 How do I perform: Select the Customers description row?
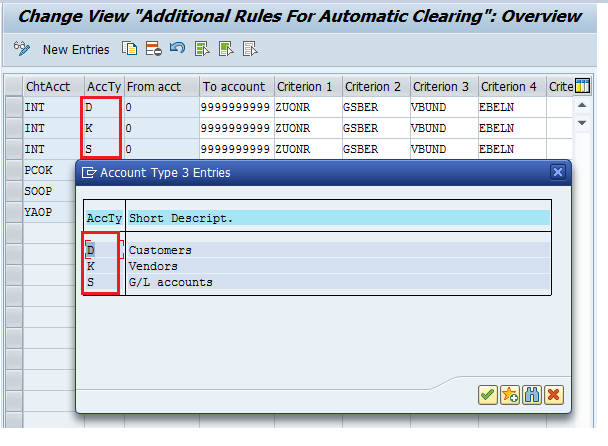[x=339, y=250]
